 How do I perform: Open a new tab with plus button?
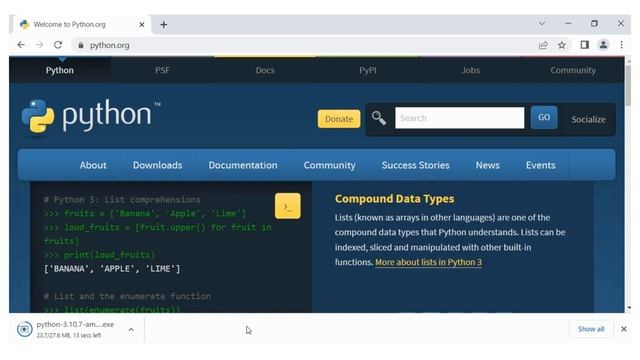[164, 24]
